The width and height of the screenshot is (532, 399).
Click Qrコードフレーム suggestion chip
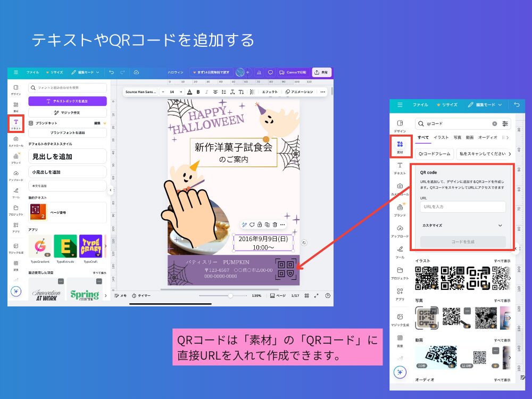(434, 154)
